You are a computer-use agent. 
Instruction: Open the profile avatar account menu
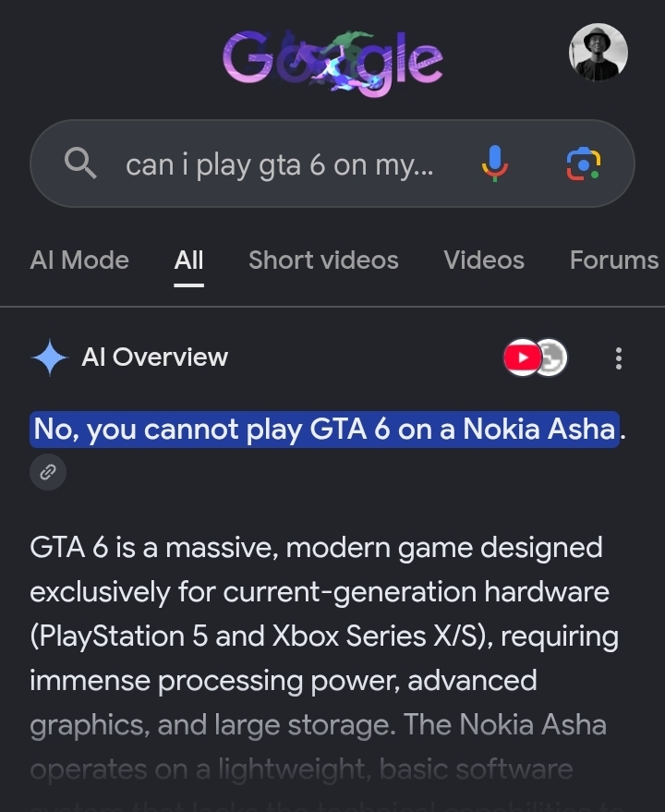(598, 53)
